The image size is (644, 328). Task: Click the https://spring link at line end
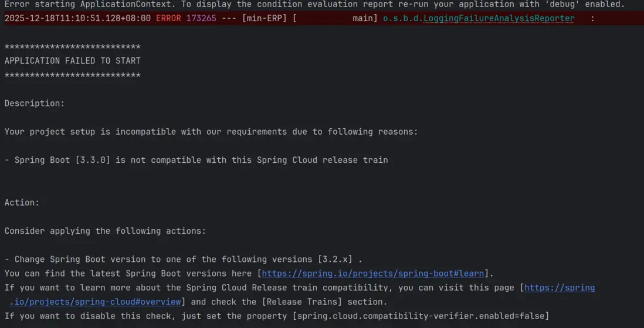click(560, 288)
